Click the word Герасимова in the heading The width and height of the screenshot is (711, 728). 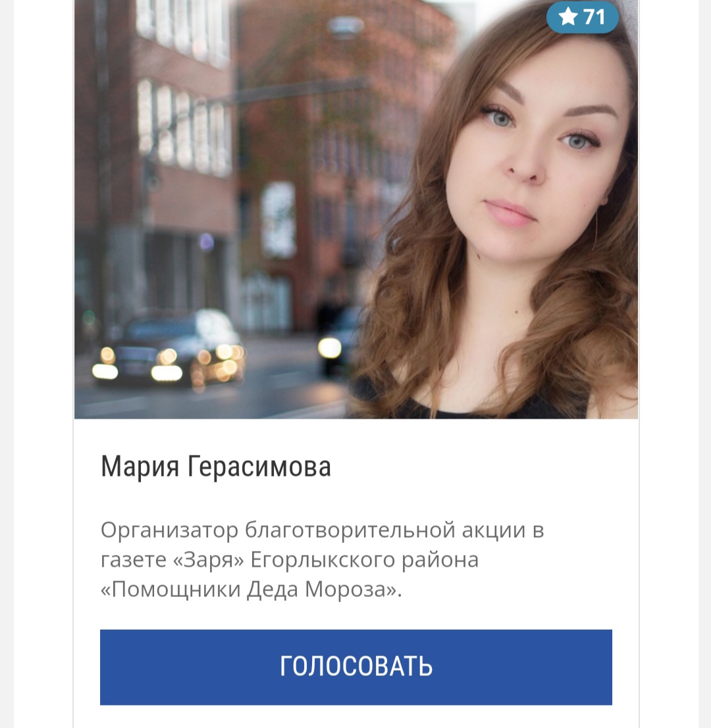pos(259,466)
